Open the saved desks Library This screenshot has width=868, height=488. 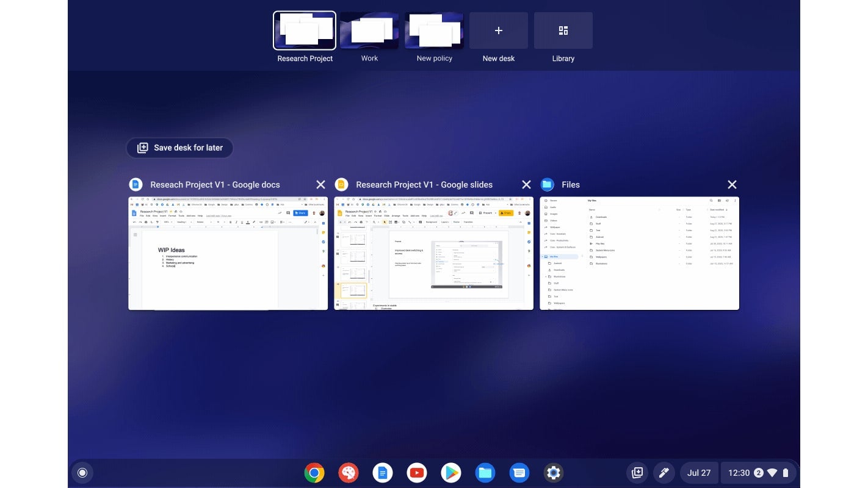coord(563,30)
